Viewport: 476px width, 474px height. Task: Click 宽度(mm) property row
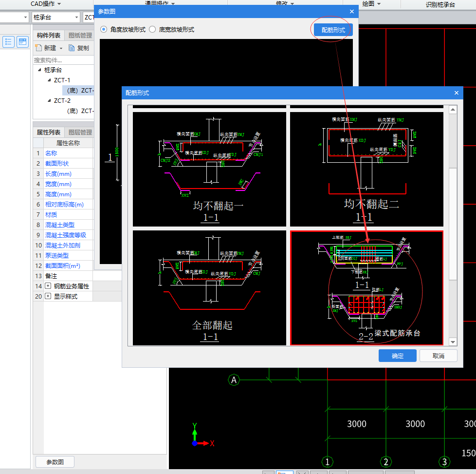point(63,184)
